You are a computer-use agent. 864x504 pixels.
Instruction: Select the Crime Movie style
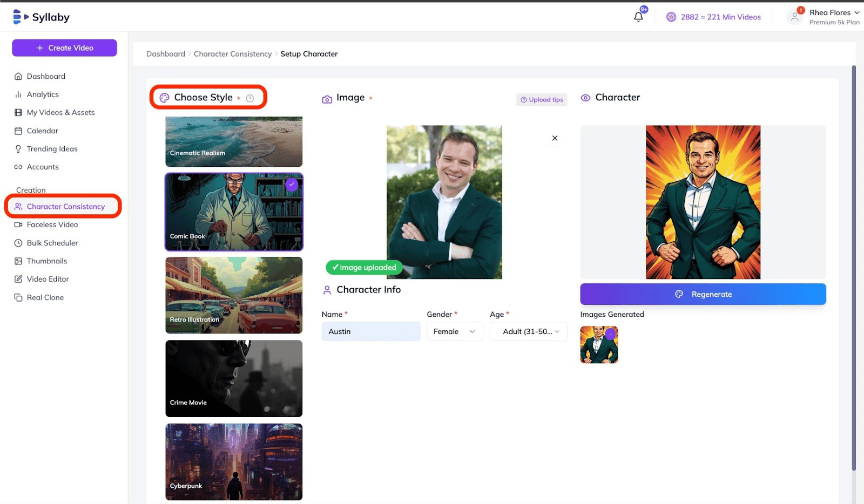[x=234, y=378]
